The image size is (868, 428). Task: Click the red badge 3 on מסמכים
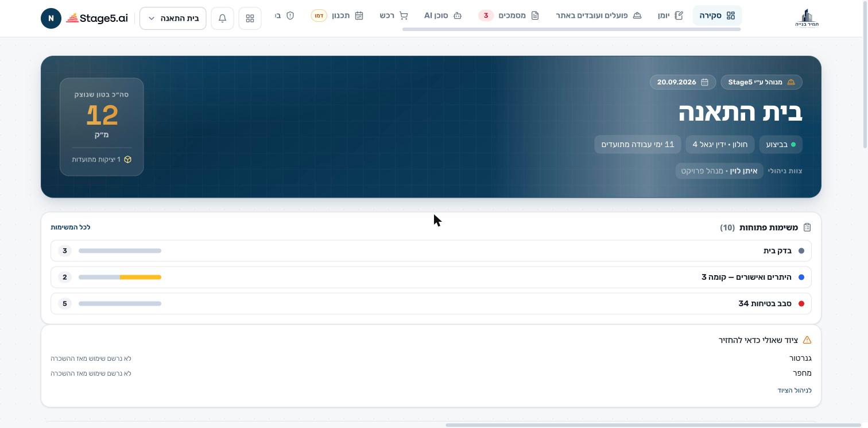(x=486, y=16)
